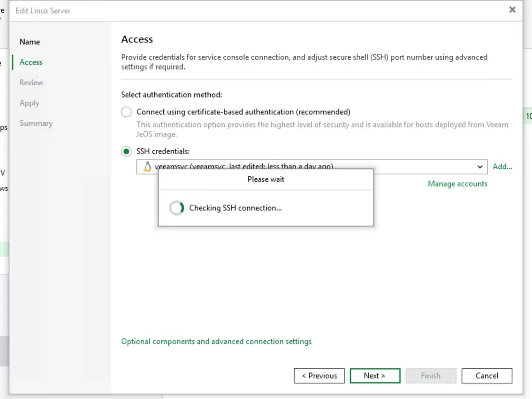Switch to the Review wizard step
Image resolution: width=532 pixels, height=399 pixels.
[31, 83]
